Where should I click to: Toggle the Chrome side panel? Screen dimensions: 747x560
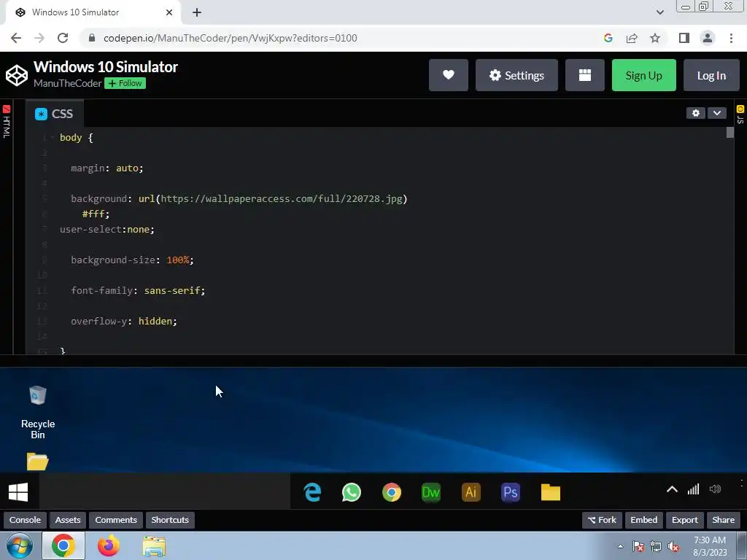pyautogui.click(x=684, y=38)
